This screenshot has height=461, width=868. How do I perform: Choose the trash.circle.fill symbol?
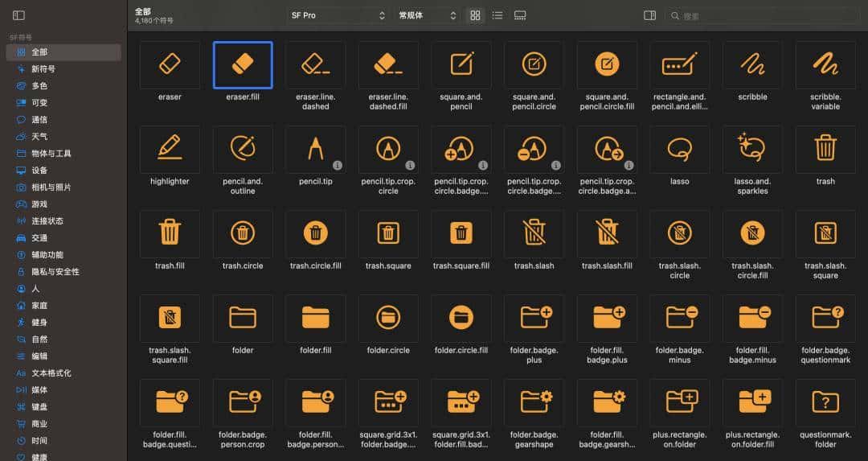click(315, 233)
